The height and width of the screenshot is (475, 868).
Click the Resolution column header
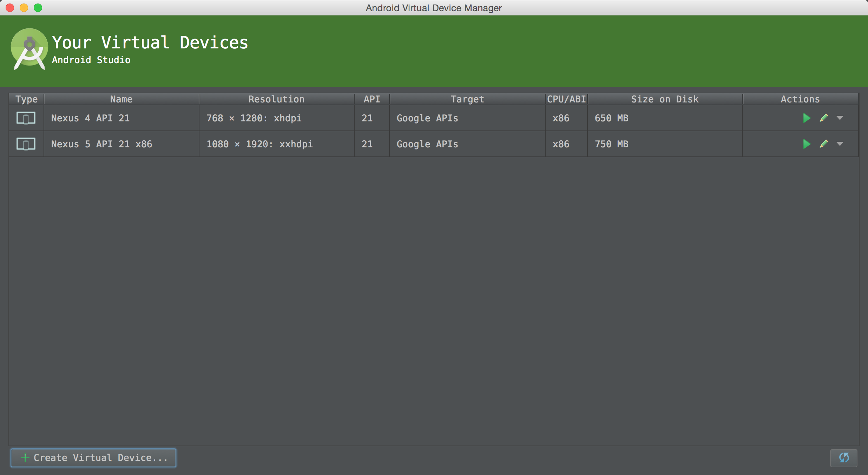[276, 99]
